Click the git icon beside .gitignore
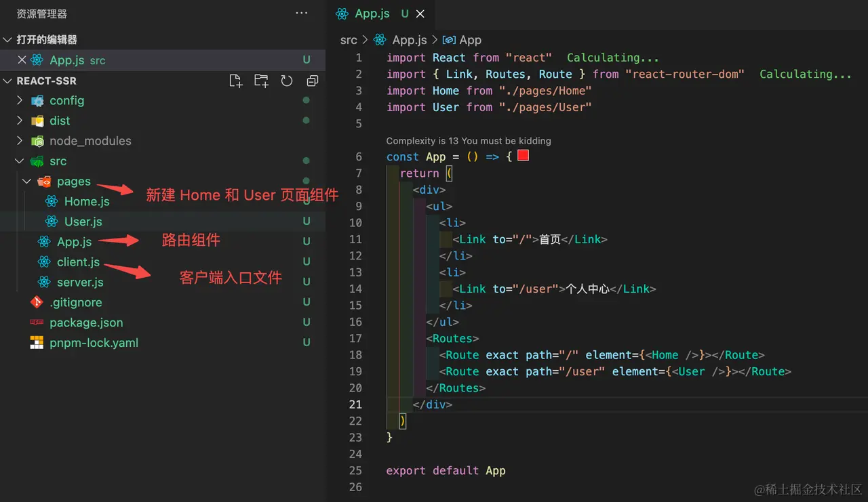 [x=37, y=302]
